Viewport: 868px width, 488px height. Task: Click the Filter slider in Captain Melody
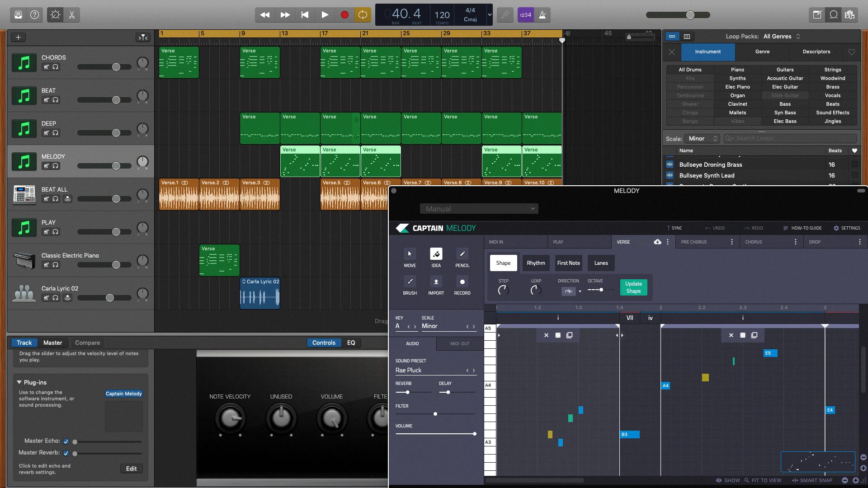pyautogui.click(x=435, y=413)
